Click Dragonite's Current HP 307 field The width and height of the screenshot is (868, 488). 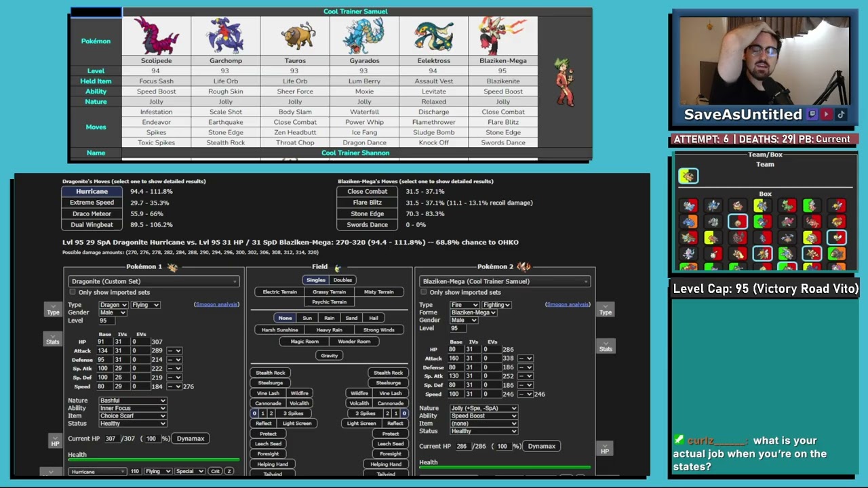[111, 439]
